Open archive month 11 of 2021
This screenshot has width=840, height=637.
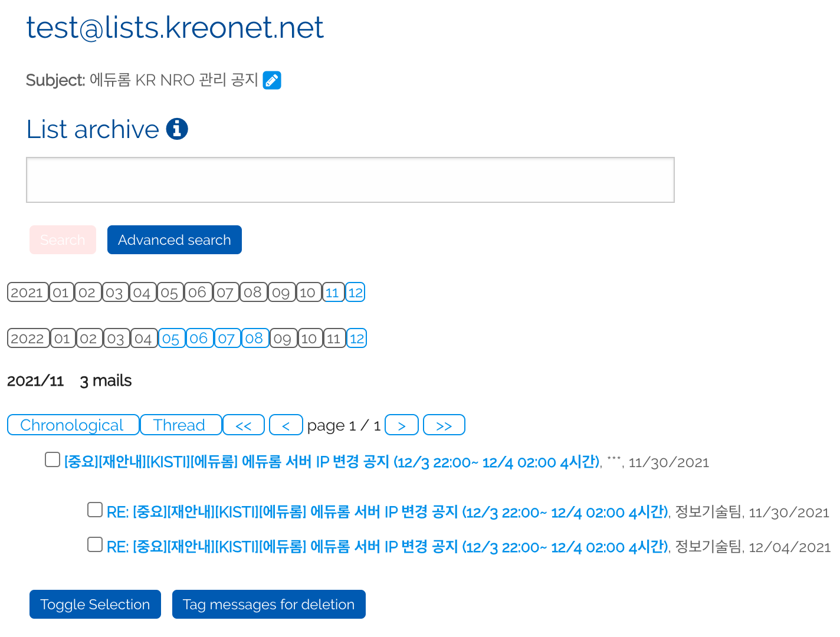pyautogui.click(x=333, y=293)
